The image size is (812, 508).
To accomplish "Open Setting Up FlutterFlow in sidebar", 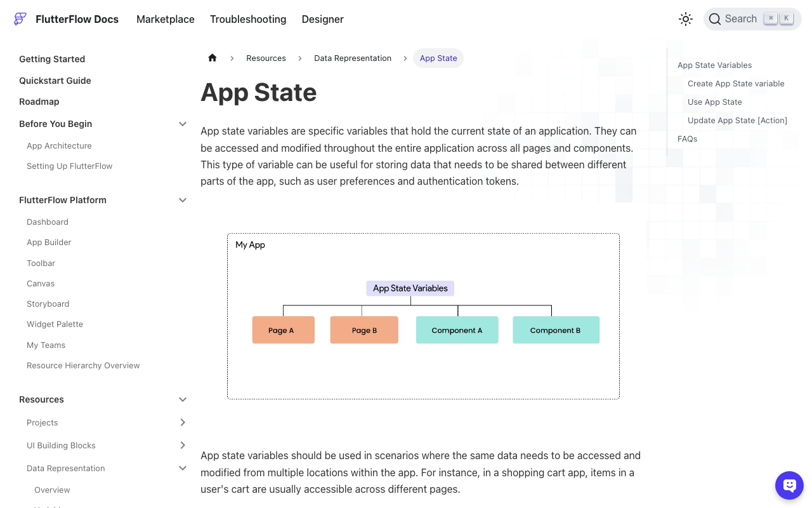I will point(70,166).
